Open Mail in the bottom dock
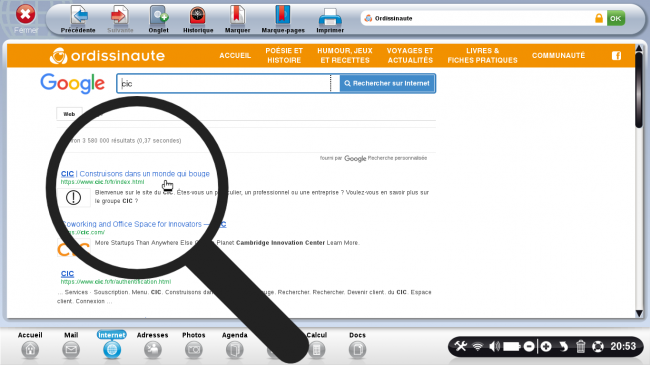The height and width of the screenshot is (365, 650). click(x=71, y=345)
